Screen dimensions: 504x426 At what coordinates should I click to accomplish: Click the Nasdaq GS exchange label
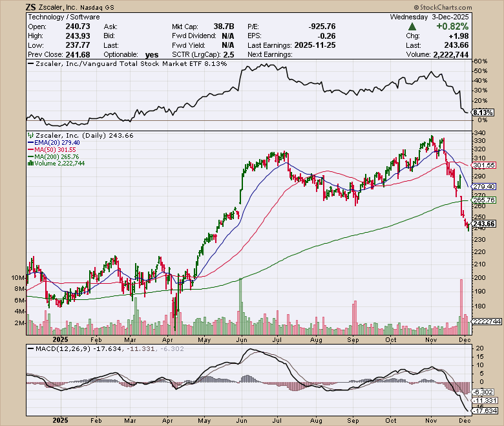pyautogui.click(x=97, y=7)
